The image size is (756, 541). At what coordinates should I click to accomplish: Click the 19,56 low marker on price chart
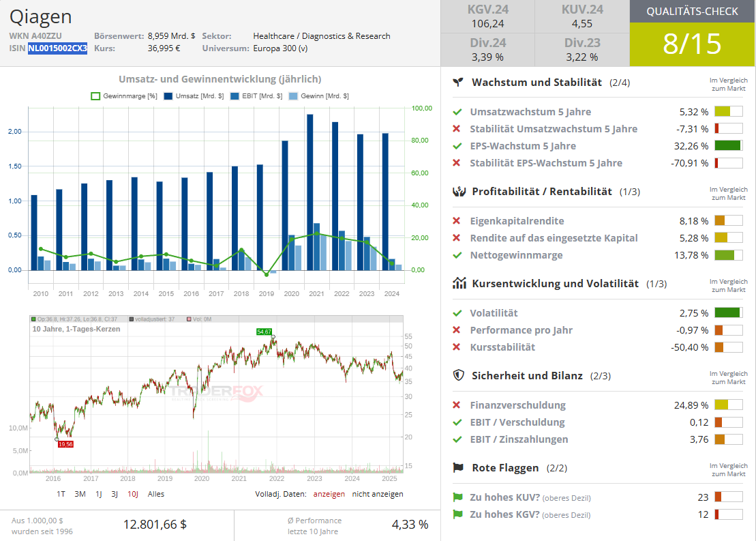pyautogui.click(x=65, y=445)
